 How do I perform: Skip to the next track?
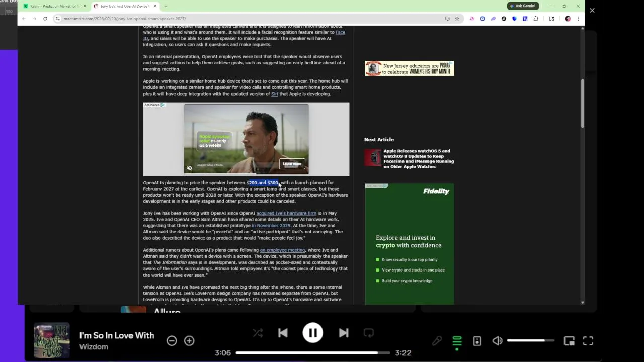(x=344, y=333)
